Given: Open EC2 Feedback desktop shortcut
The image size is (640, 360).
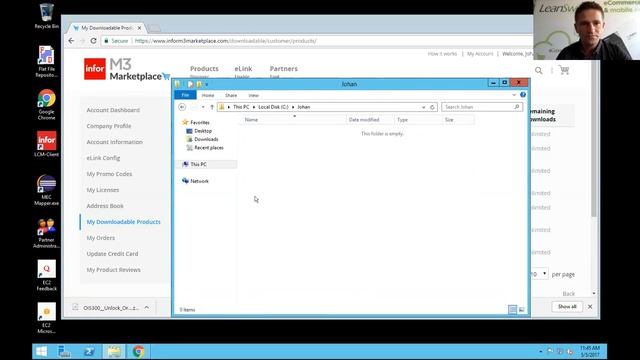Looking at the screenshot, I should [x=47, y=276].
